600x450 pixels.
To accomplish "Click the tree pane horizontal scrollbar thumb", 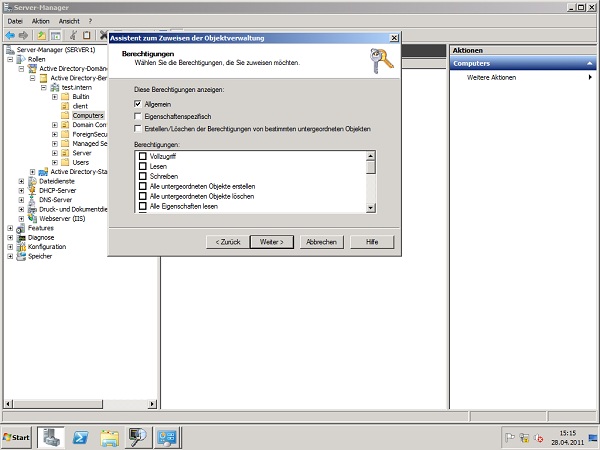I will [x=57, y=404].
